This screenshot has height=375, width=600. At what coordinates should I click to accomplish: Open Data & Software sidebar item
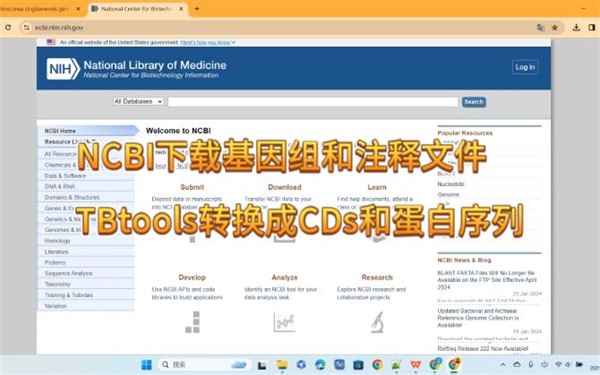click(65, 176)
